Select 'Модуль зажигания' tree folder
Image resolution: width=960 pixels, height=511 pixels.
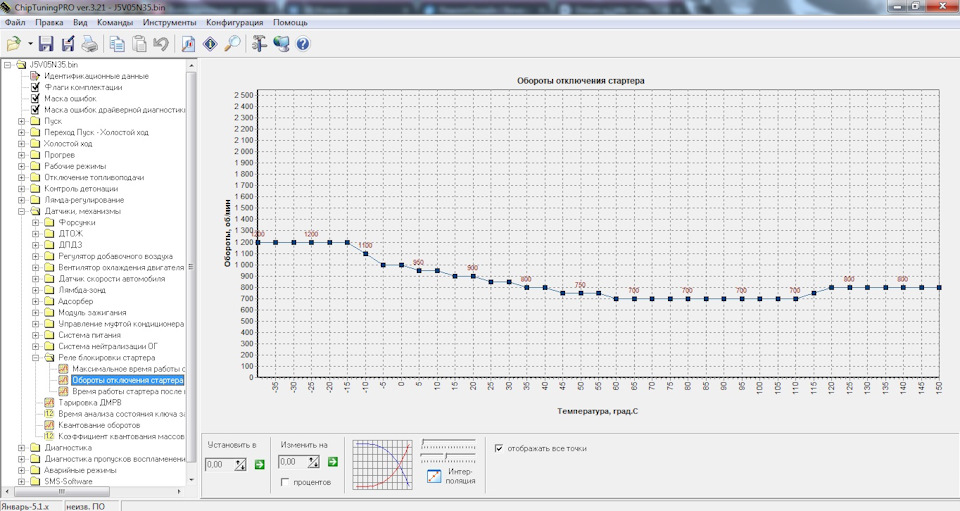click(x=92, y=313)
